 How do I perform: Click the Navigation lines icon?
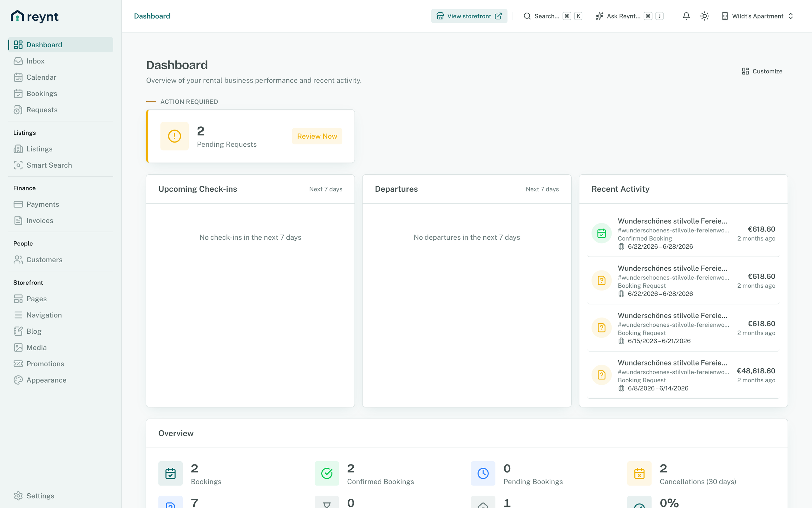coord(18,315)
